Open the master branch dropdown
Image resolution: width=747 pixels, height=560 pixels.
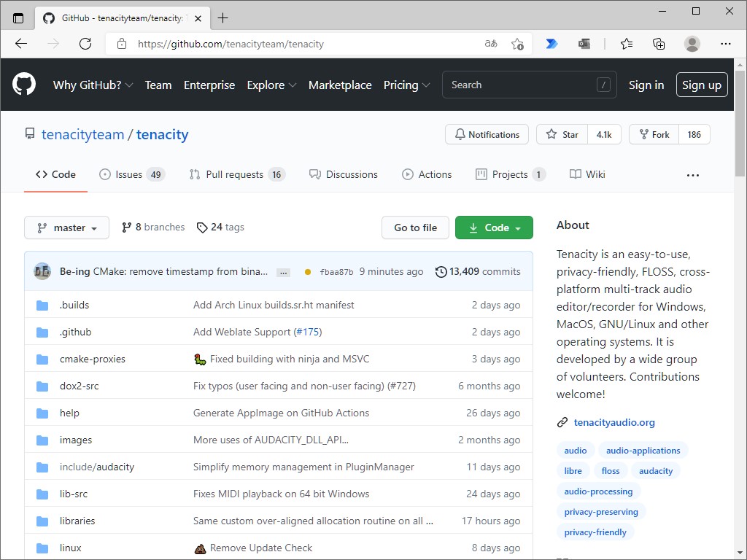(x=66, y=227)
